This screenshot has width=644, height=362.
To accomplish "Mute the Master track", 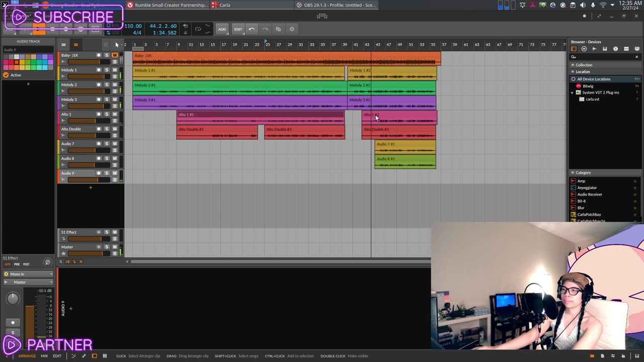I will tap(115, 247).
